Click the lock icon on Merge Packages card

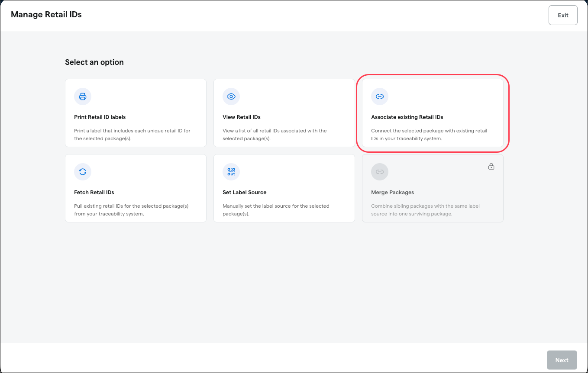coord(491,167)
